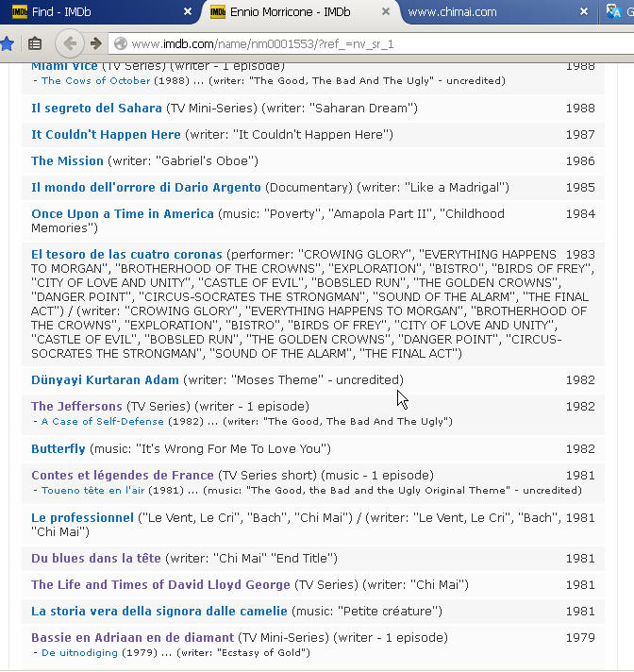Click the browser back arrow button
The image size is (634, 672).
(70, 43)
